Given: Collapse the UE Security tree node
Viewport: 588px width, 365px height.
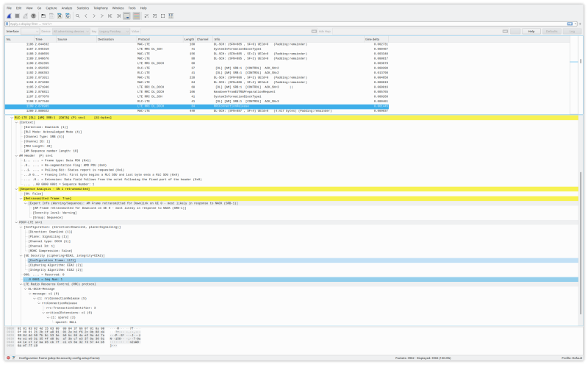Looking at the screenshot, I should pyautogui.click(x=21, y=255).
